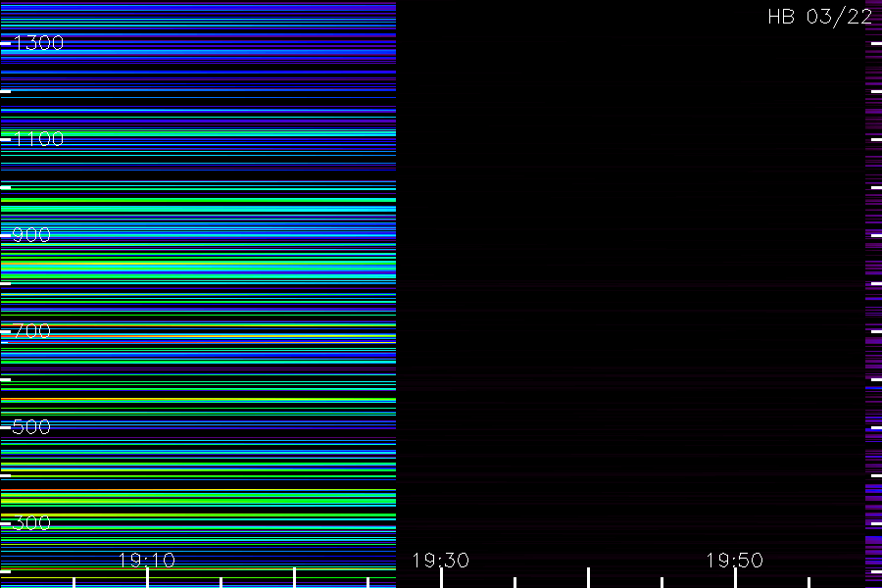The width and height of the screenshot is (882, 588).
Task: Click the 19:10 time axis label
Action: 147,560
